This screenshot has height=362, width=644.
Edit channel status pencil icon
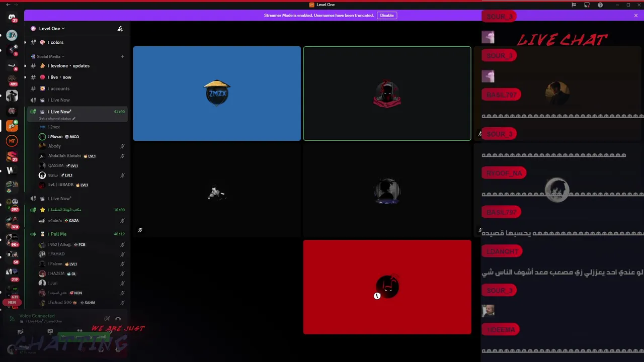(x=74, y=119)
